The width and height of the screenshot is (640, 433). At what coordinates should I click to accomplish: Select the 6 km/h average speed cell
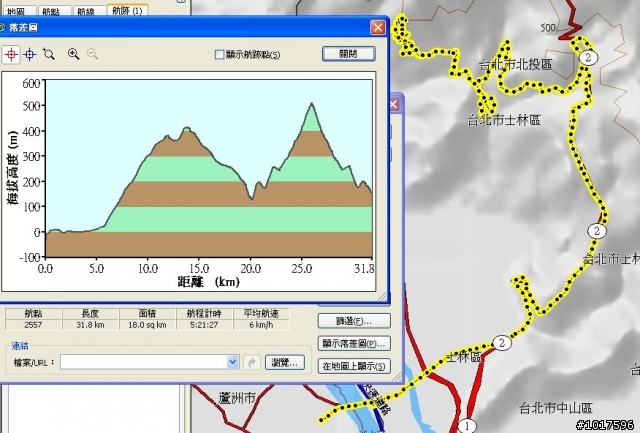(261, 325)
